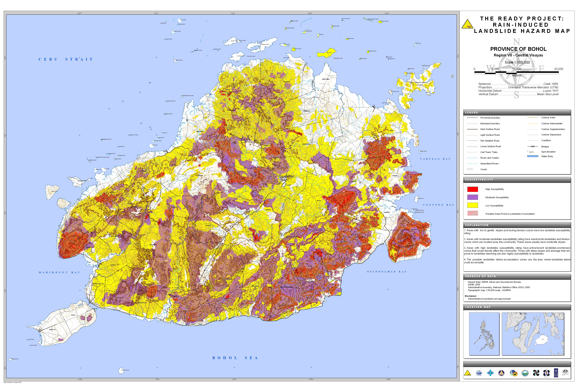Click 'Low Susceptibility' legend label

(494, 206)
